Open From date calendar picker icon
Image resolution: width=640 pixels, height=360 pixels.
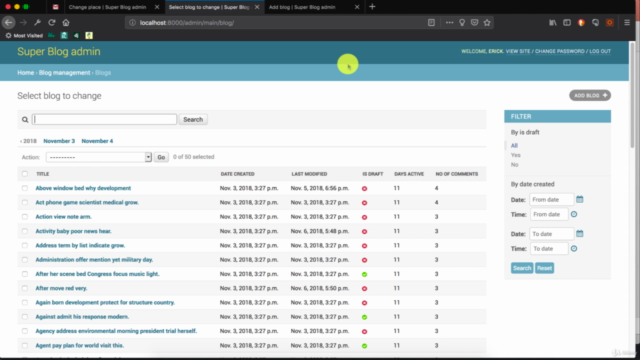580,199
